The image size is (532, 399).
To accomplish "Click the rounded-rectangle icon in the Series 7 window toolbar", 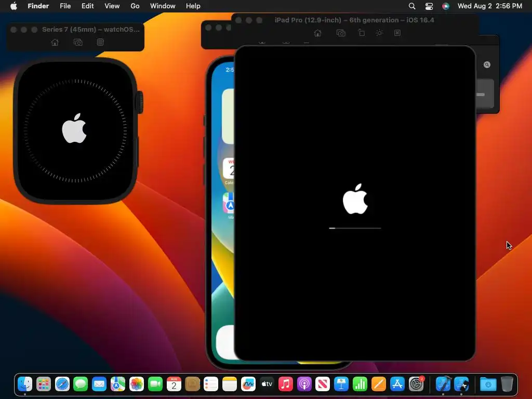I will [100, 42].
